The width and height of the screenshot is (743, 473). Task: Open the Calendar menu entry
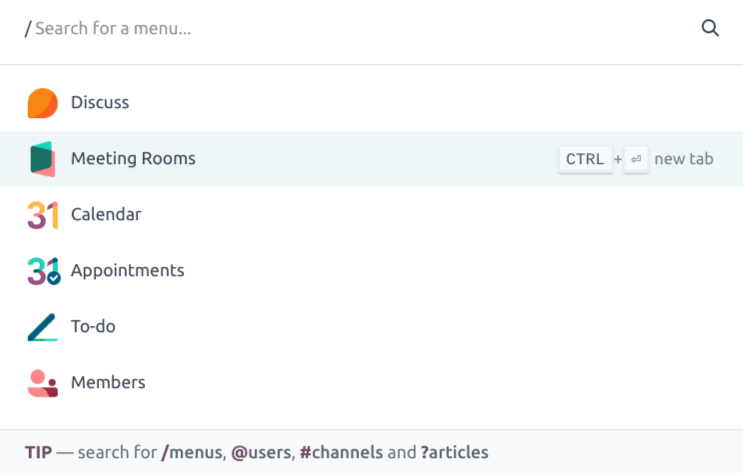(106, 215)
